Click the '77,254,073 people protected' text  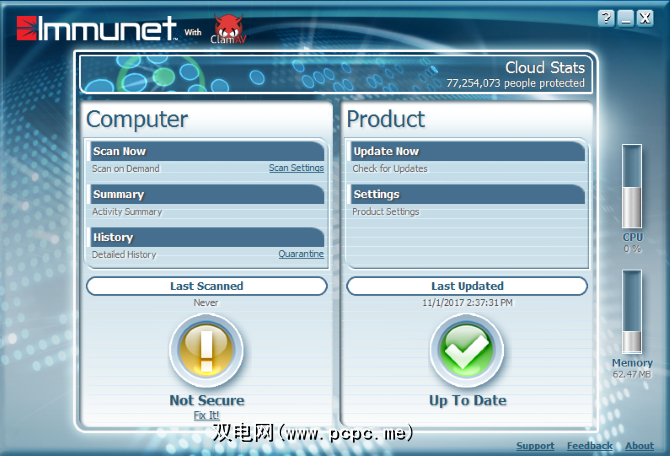[515, 83]
